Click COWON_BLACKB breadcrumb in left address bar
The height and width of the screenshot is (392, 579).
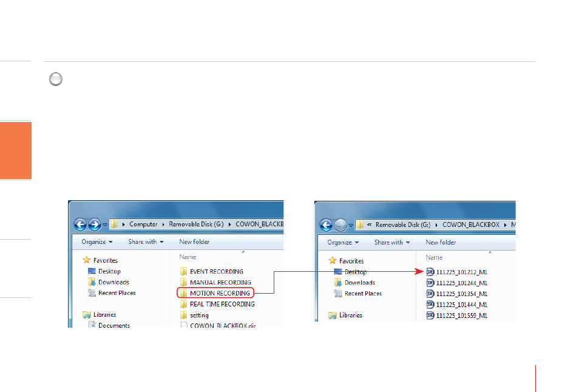(259, 224)
